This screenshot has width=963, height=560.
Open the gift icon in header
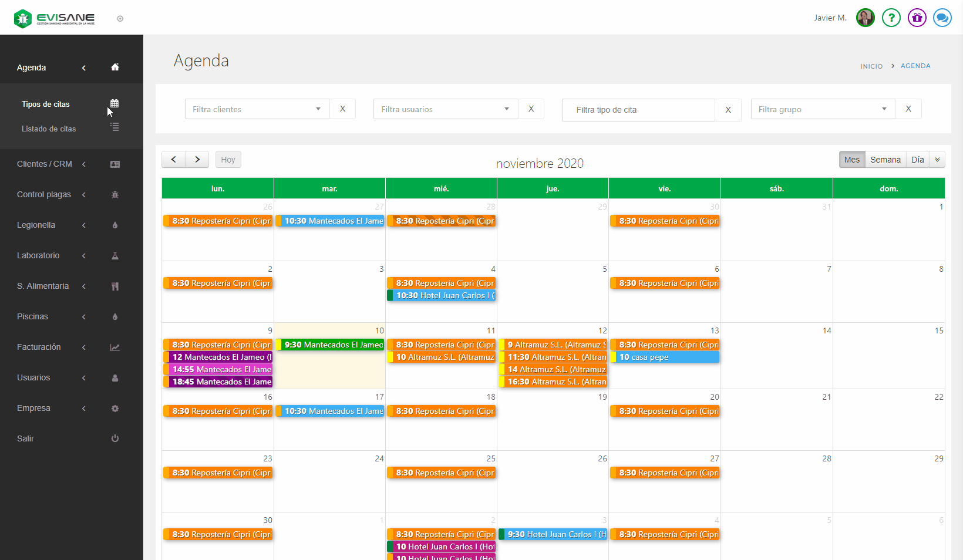point(917,18)
